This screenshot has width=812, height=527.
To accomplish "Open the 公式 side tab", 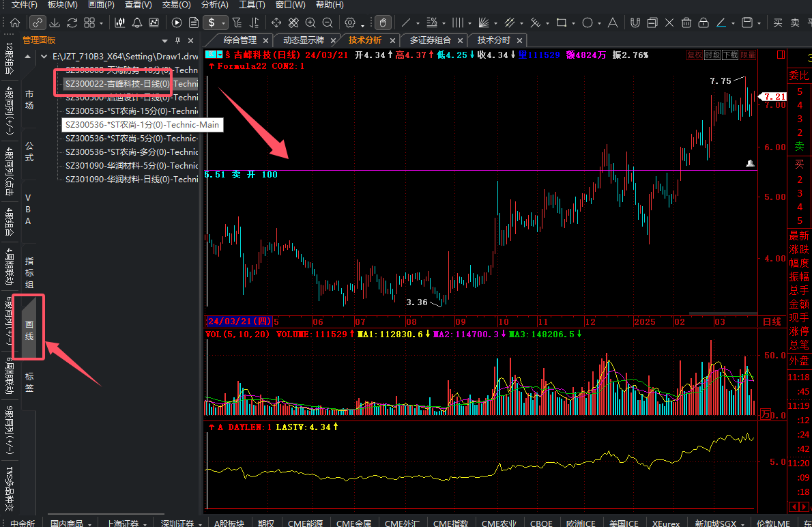I will point(29,152).
